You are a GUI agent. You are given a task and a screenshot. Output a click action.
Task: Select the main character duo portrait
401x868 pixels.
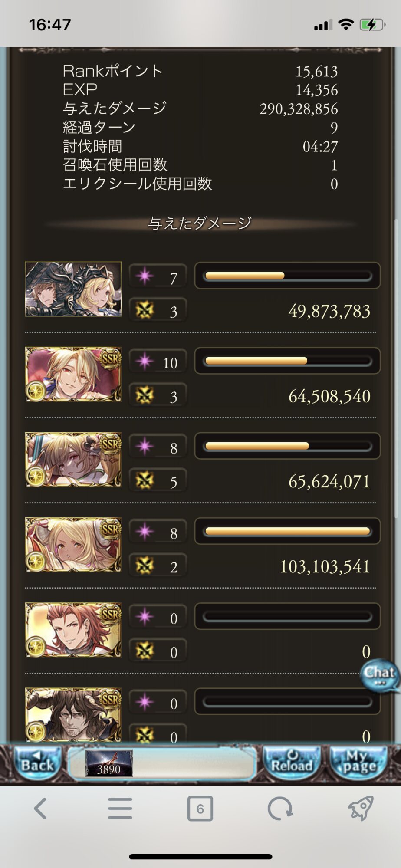tap(73, 289)
